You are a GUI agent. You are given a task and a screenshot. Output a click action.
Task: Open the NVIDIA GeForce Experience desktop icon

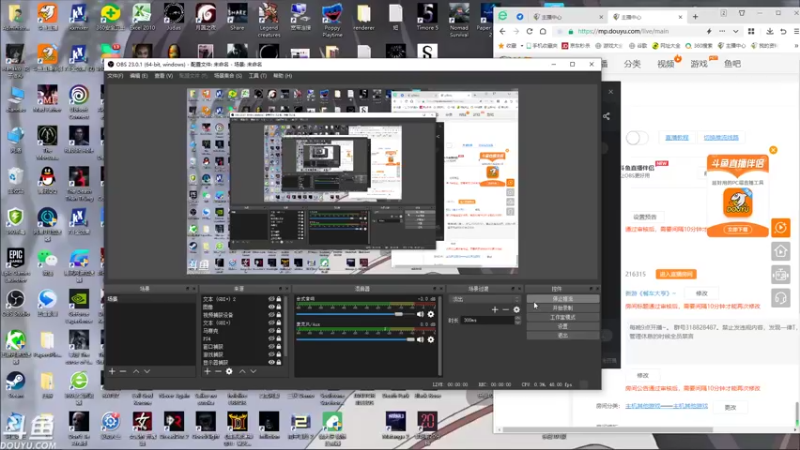[79, 305]
